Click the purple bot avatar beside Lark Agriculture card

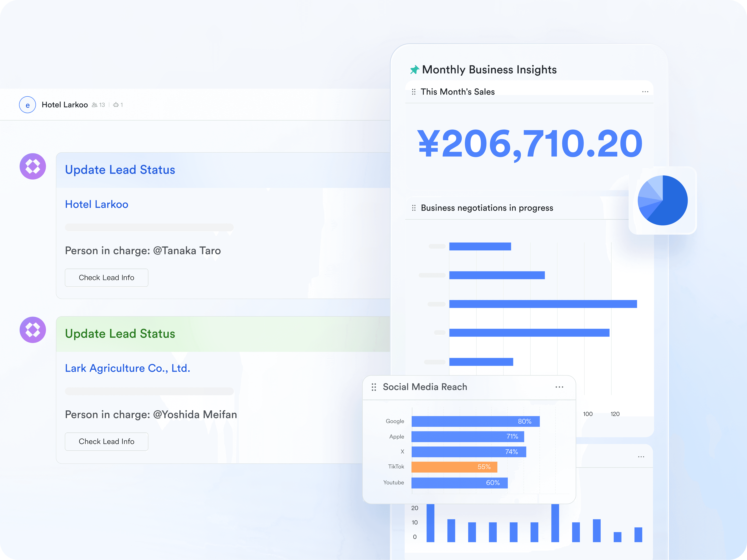(33, 330)
